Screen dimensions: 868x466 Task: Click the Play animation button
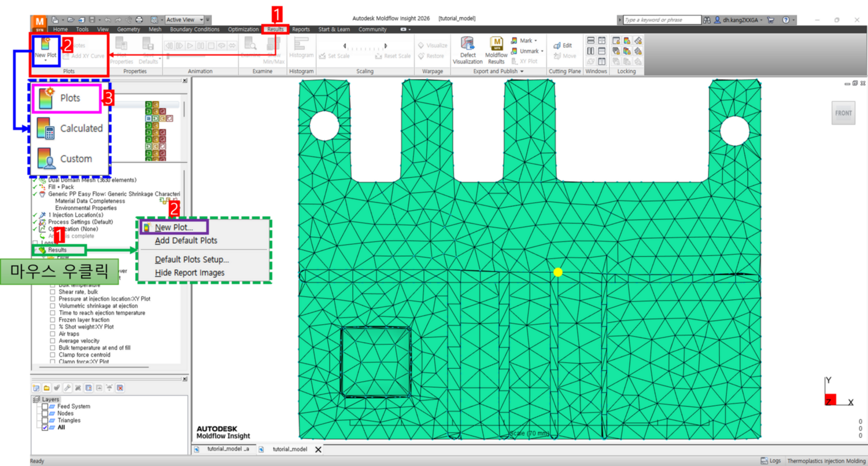click(190, 45)
